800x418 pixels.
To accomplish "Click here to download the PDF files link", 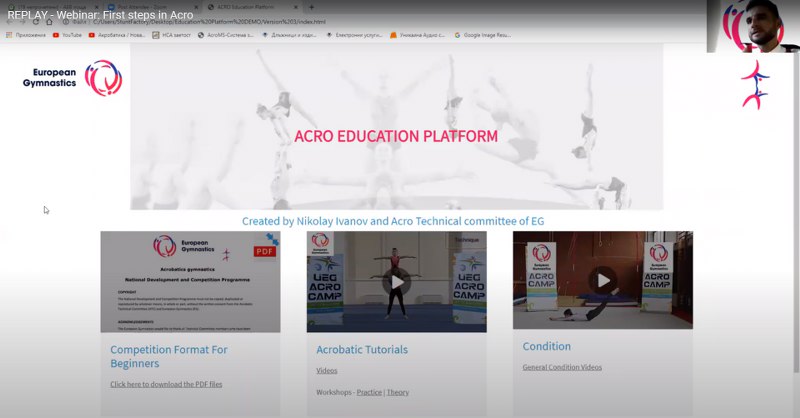I will pyautogui.click(x=166, y=384).
